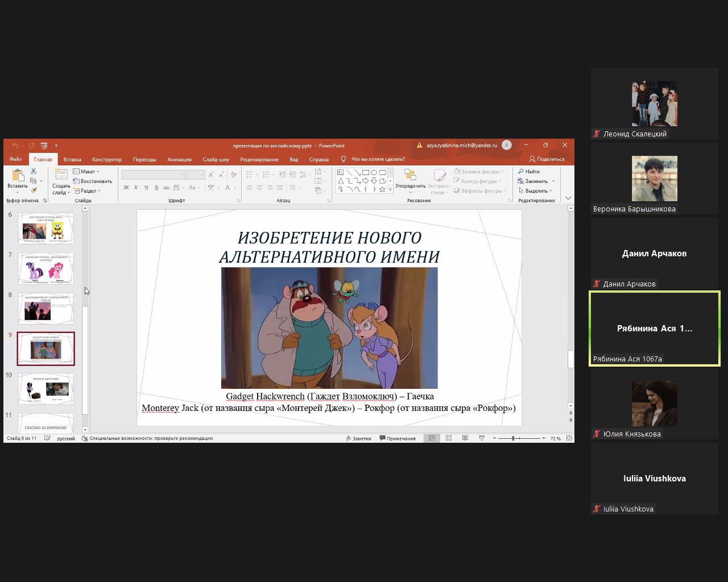The image size is (728, 582).
Task: Click the Поделиться share button
Action: 547,159
